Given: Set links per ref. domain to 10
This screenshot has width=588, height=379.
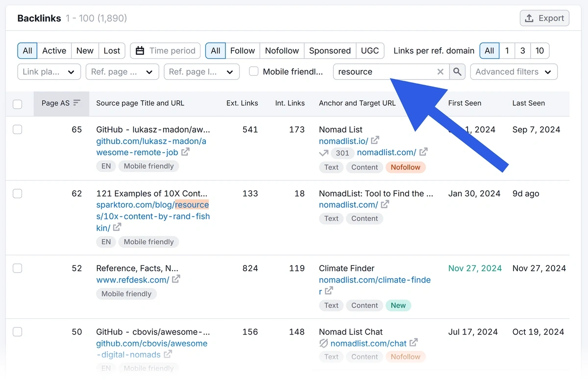Looking at the screenshot, I should 540,50.
